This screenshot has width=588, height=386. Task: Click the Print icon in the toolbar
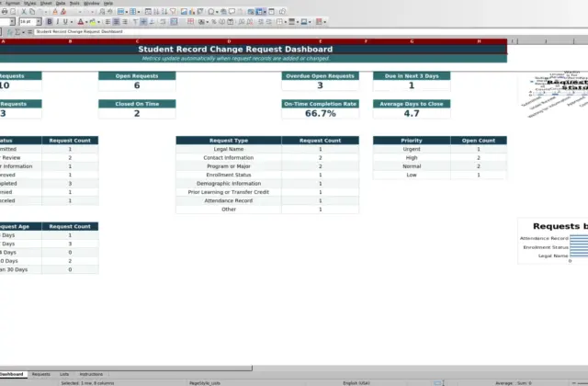pos(5,12)
